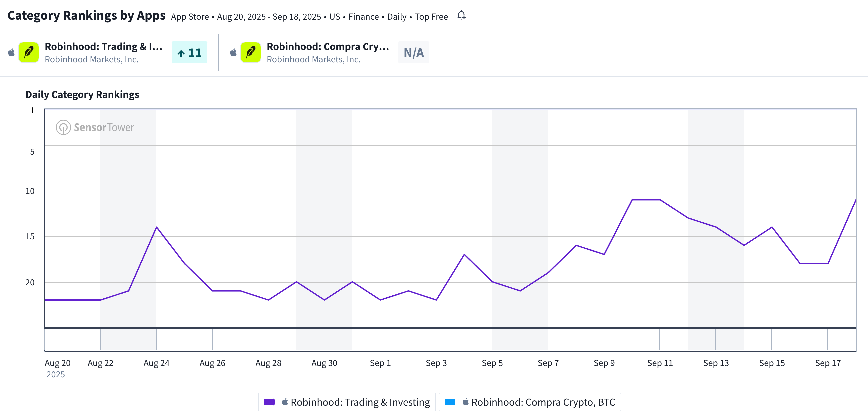Click Apple logo beside Robinhood Compra header
Viewport: 868px width, 418px height.
tap(233, 53)
